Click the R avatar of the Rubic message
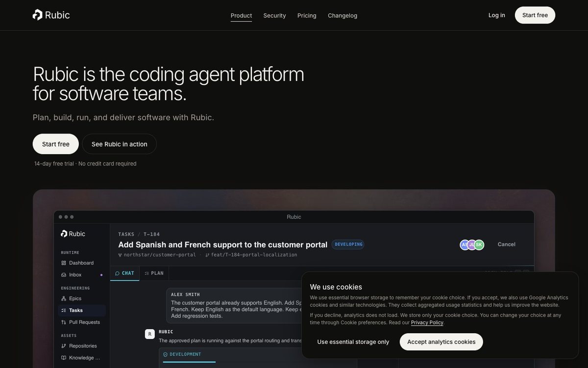 pyautogui.click(x=149, y=334)
